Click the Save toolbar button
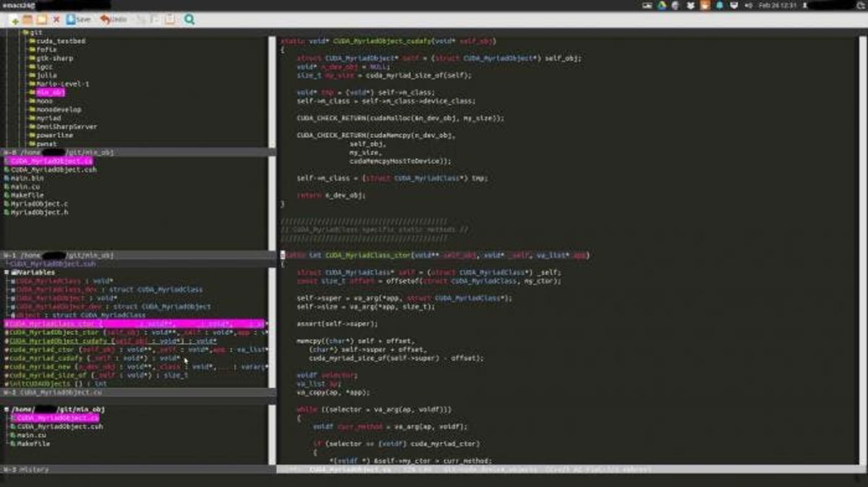 (78, 20)
